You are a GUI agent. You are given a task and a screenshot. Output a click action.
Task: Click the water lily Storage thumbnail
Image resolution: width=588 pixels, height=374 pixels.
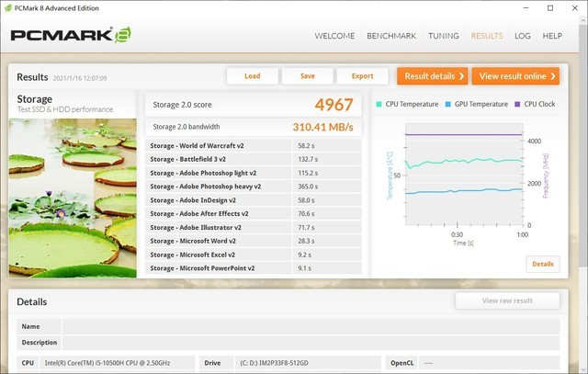click(x=73, y=198)
